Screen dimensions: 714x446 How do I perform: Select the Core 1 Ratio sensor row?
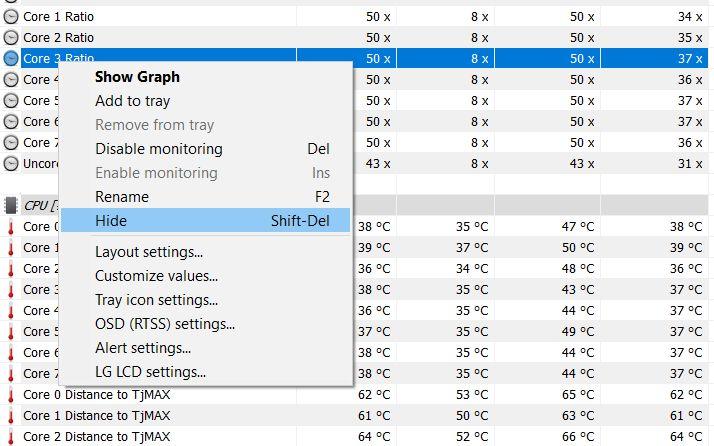200,17
